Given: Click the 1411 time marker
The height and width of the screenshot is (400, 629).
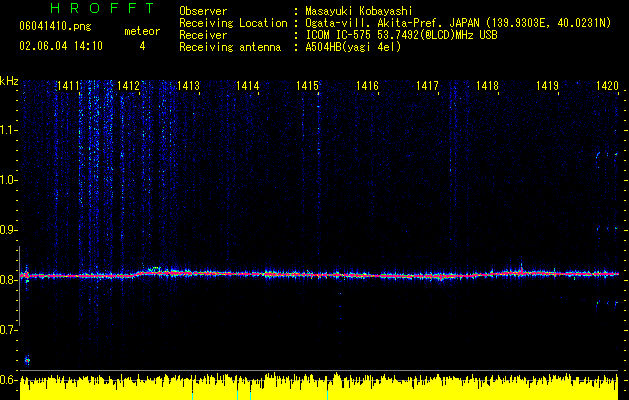Looking at the screenshot, I should tap(68, 85).
